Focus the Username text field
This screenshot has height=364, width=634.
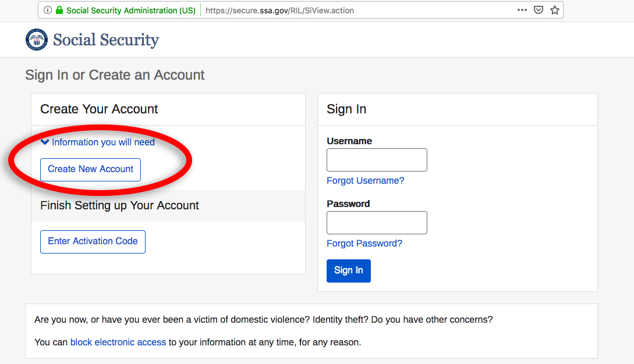(x=377, y=160)
